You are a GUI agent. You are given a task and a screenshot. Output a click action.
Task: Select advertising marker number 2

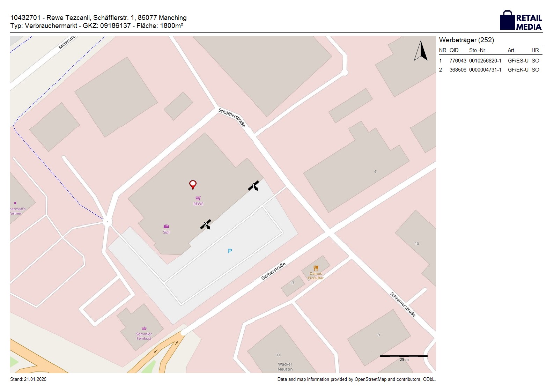click(206, 225)
